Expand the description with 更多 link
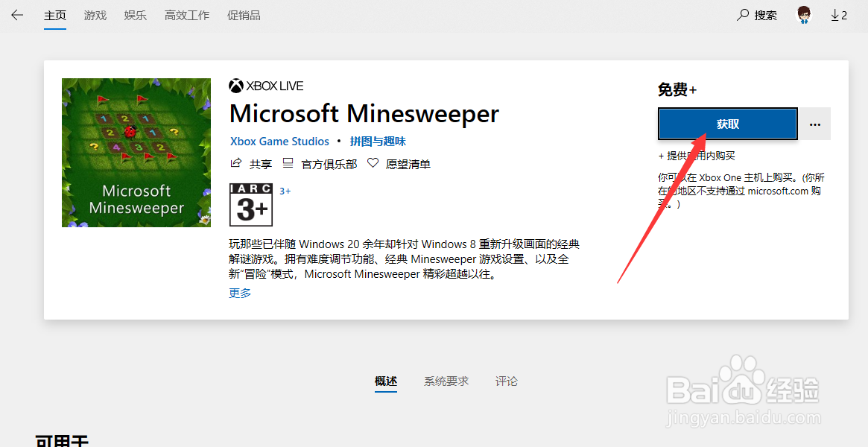Viewport: 868px width, 447px height. coord(238,294)
